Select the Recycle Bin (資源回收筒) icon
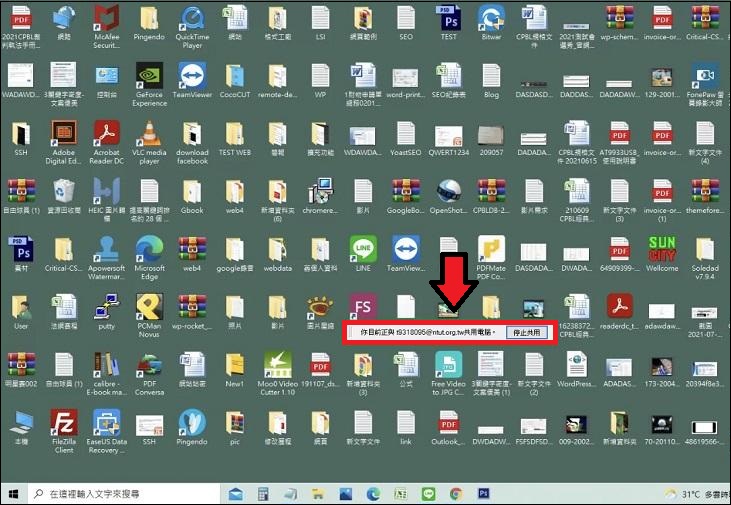731x505 pixels. 63,192
